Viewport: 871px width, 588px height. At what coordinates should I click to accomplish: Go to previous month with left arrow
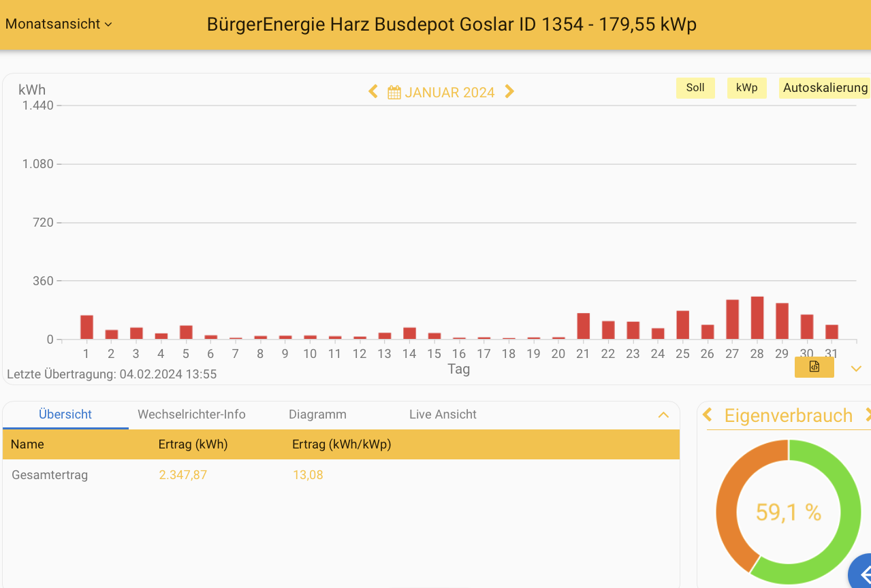[373, 92]
